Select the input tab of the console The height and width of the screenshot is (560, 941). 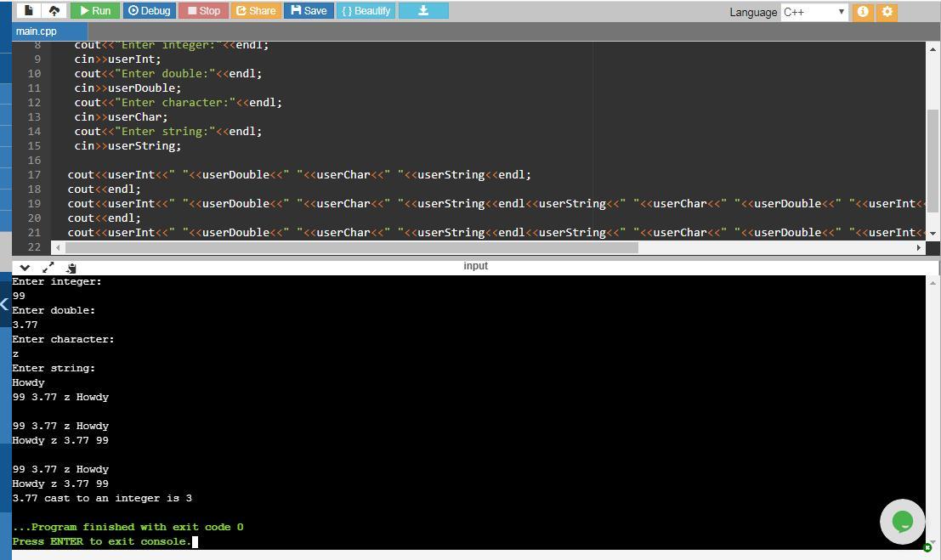tap(475, 266)
